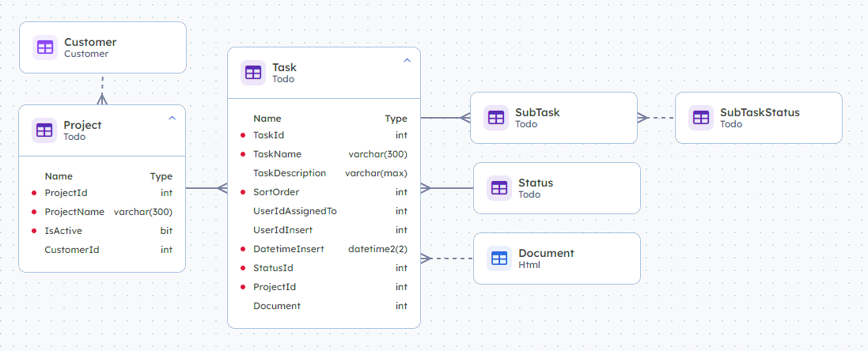Select the Task-to-Status relationship line
This screenshot has height=351, width=868.
(447, 188)
